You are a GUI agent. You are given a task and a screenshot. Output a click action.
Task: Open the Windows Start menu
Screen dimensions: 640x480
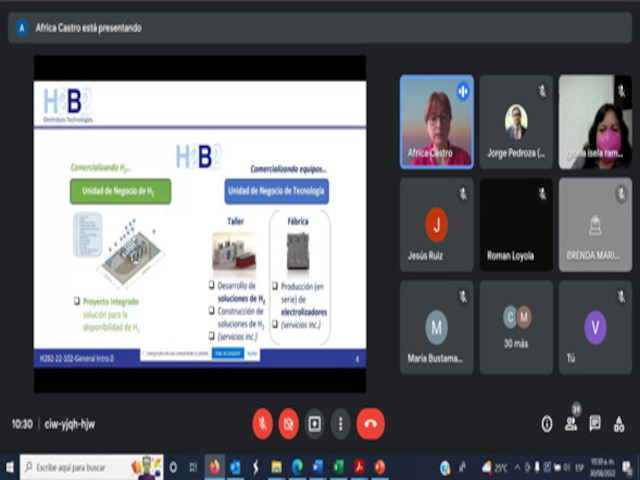tap(9, 467)
